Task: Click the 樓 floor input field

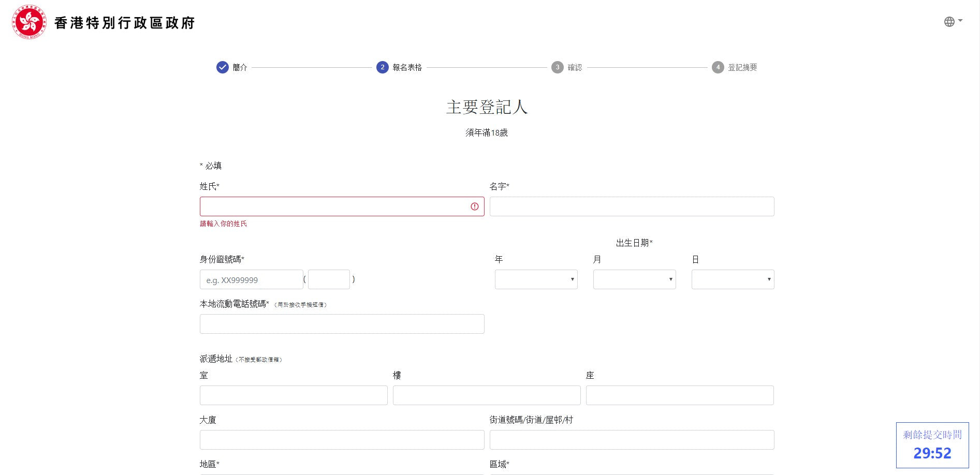Action: click(x=487, y=395)
